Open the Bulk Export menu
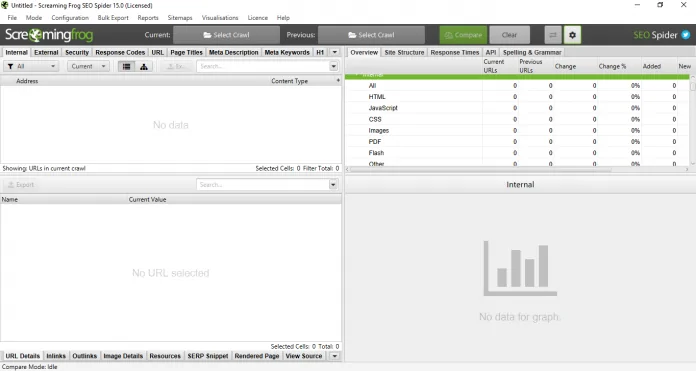 113,18
